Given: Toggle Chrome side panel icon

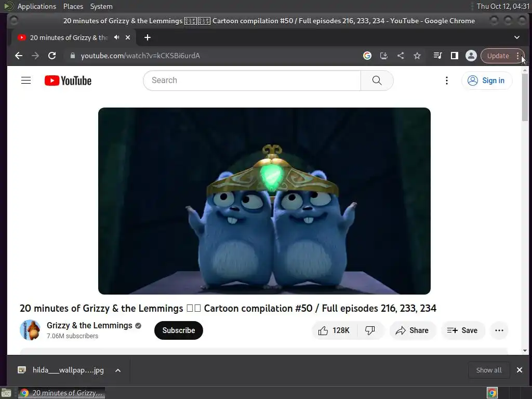Looking at the screenshot, I should 454,56.
